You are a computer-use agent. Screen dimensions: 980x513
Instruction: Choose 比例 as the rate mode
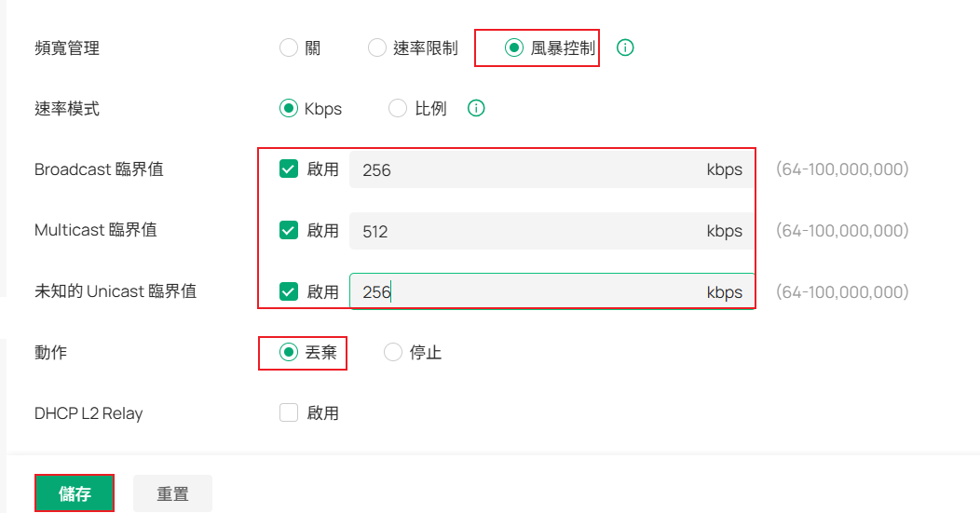point(397,108)
